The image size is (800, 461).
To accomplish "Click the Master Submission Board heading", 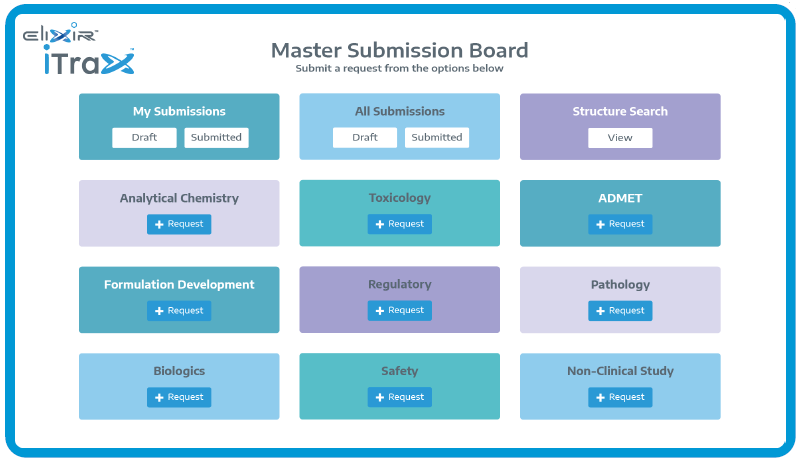I will (x=399, y=50).
